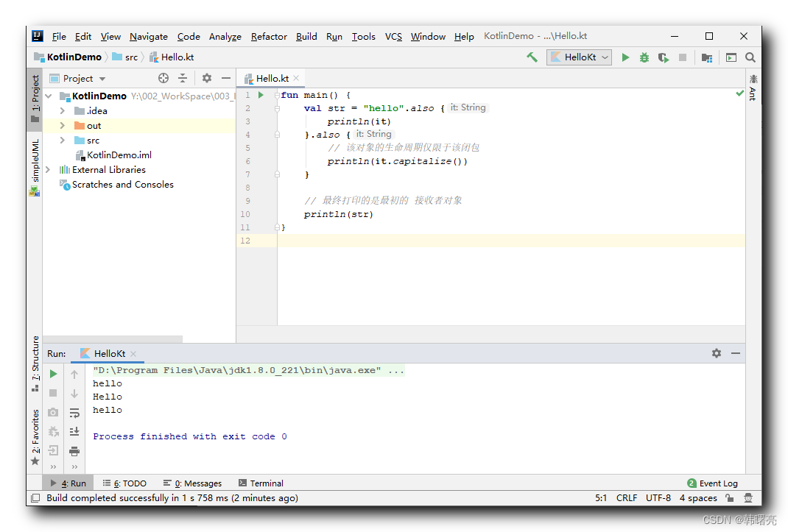Toggle tool window bars in status corner
Viewport: 788px width, 532px height.
(x=35, y=498)
